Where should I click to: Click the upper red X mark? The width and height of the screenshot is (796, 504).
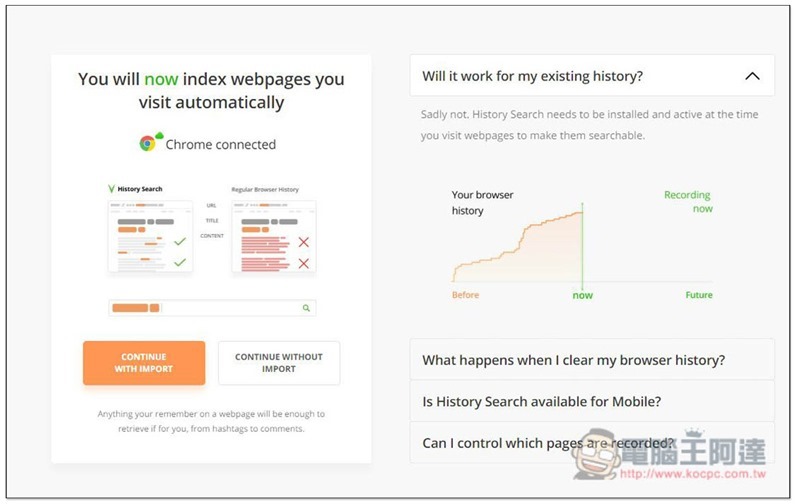[x=304, y=242]
